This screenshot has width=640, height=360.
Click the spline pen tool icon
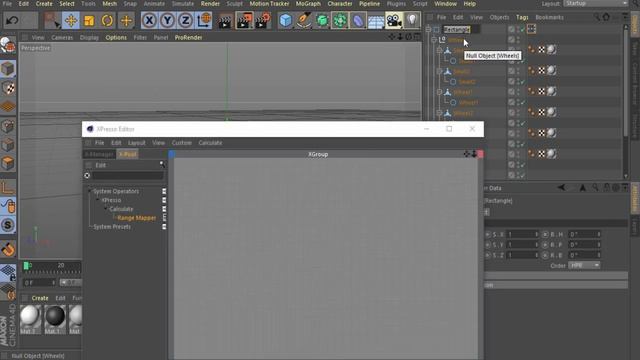pos(304,20)
